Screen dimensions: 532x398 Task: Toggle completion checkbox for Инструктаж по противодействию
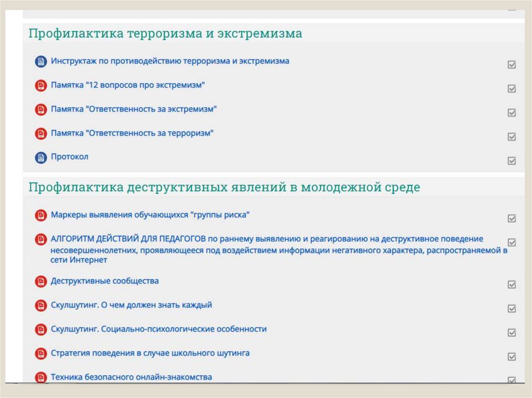(x=512, y=64)
